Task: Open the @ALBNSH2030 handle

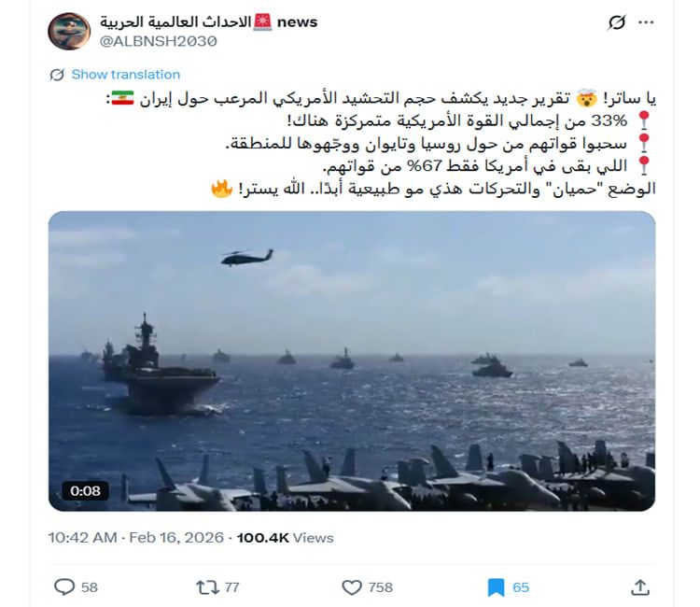Action: coord(159,41)
